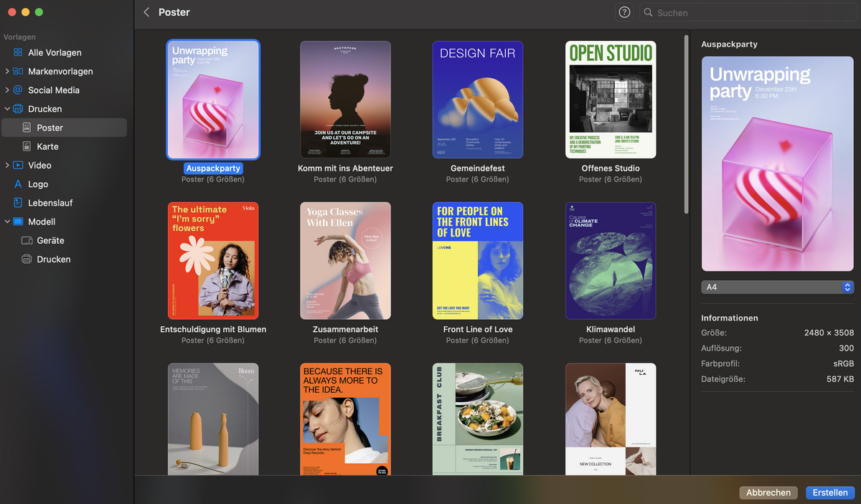Expand the Markenvorlagen category
This screenshot has height=504, width=861.
(6, 71)
